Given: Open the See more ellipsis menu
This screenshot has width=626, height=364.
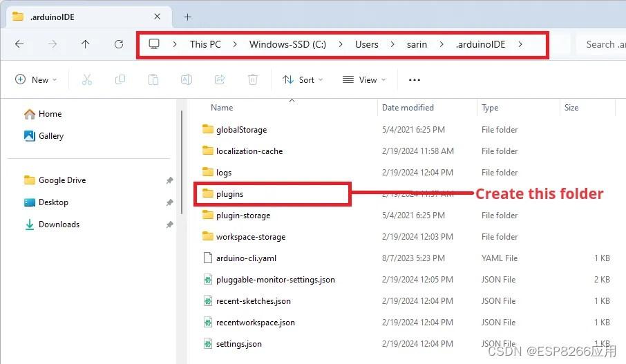Looking at the screenshot, I should [x=415, y=80].
